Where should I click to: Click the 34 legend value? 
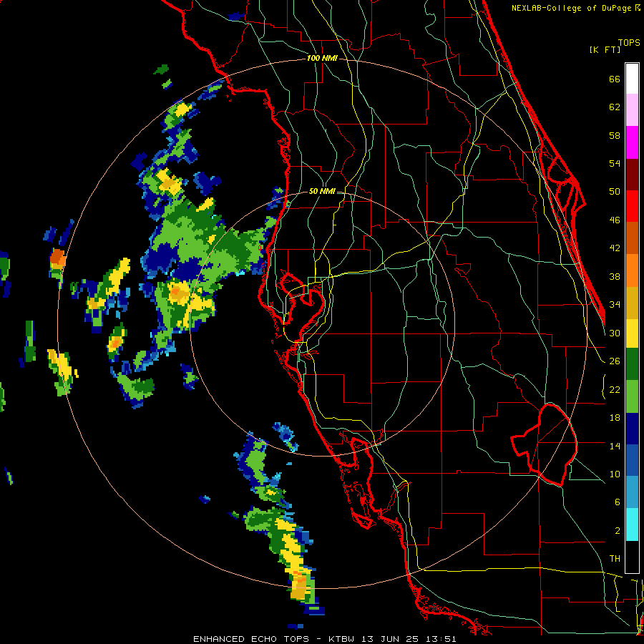615,305
